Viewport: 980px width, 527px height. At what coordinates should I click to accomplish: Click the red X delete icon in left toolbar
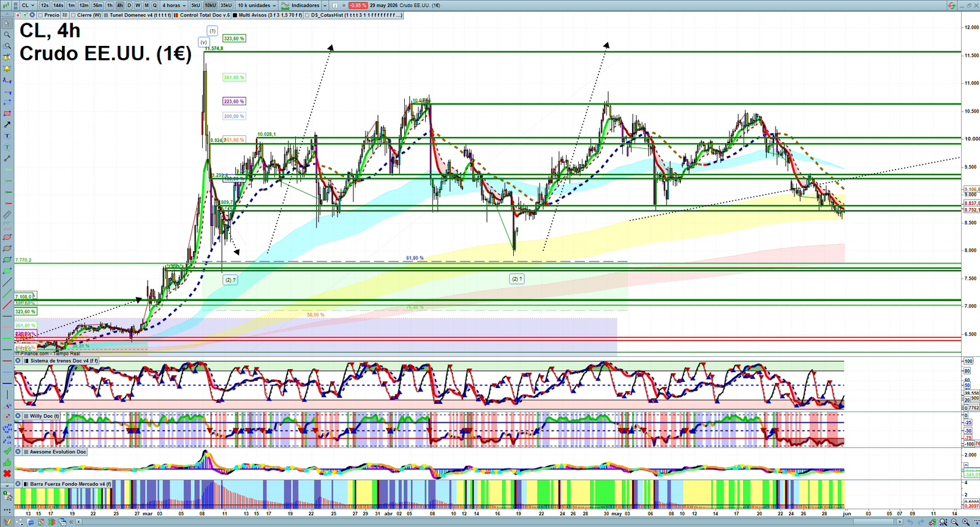click(7, 474)
